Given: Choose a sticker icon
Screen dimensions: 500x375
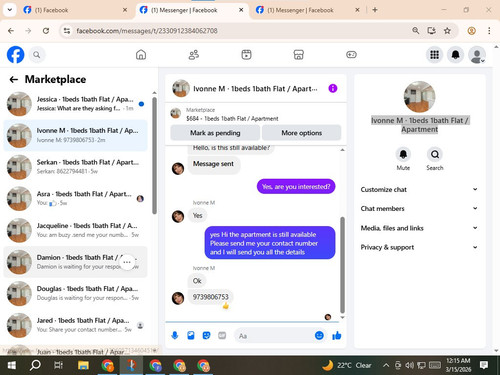Looking at the screenshot, I should [206, 335].
